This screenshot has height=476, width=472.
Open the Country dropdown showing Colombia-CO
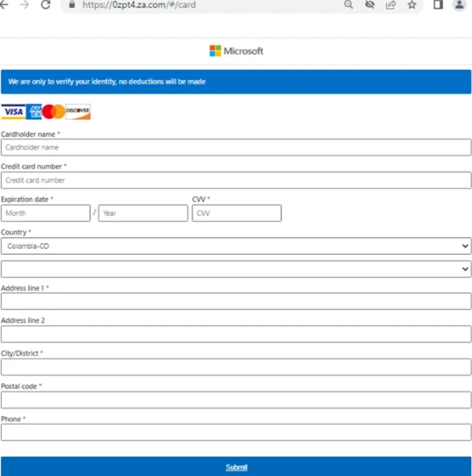pos(236,246)
